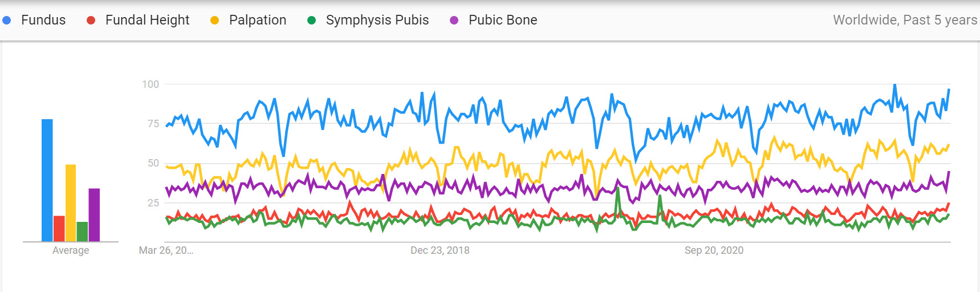Click the purple Pubic Bone legend dot
The image size is (980, 292).
pos(454,20)
